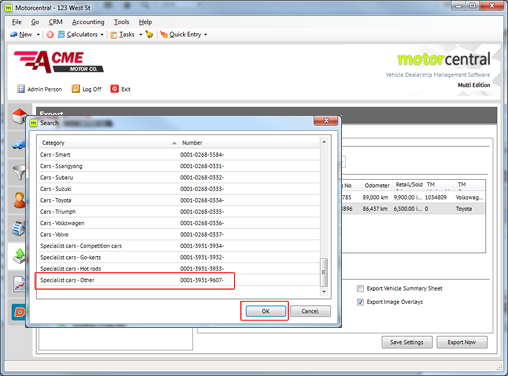Open the Accounting menu
The image size is (508, 376).
coord(88,22)
